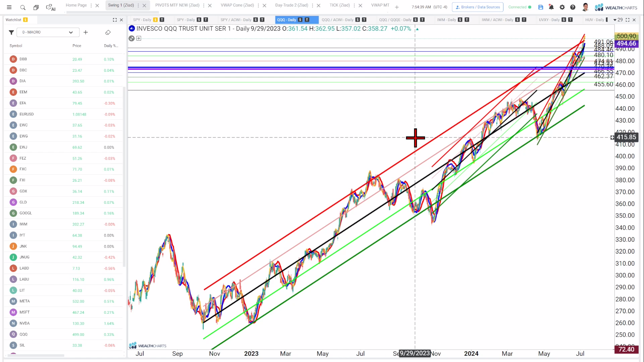Image resolution: width=644 pixels, height=362 pixels.
Task: Click the yellow 500.90 price level label
Action: click(626, 36)
